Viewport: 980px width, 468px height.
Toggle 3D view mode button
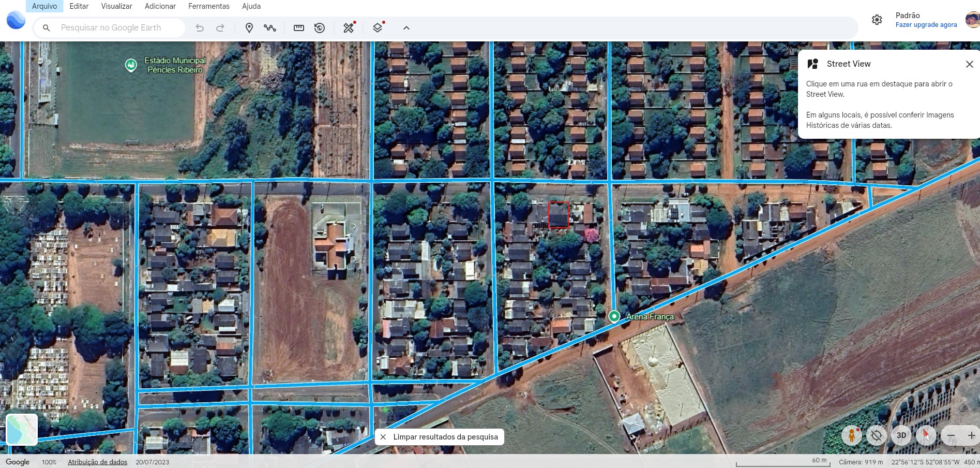pyautogui.click(x=901, y=435)
